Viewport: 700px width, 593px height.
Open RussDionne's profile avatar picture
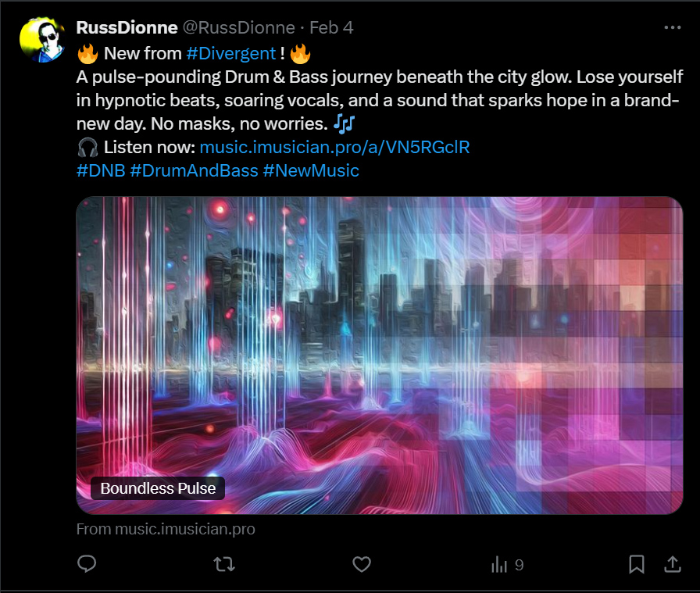pos(42,39)
